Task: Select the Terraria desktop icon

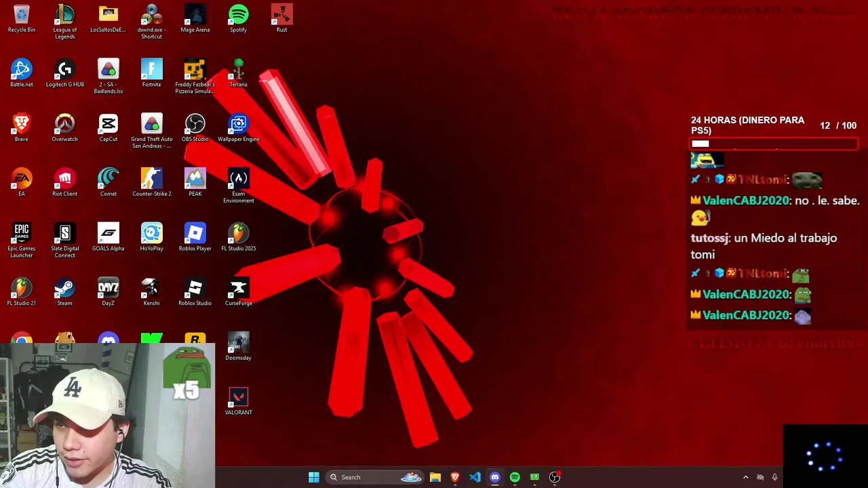Action: 239,73
